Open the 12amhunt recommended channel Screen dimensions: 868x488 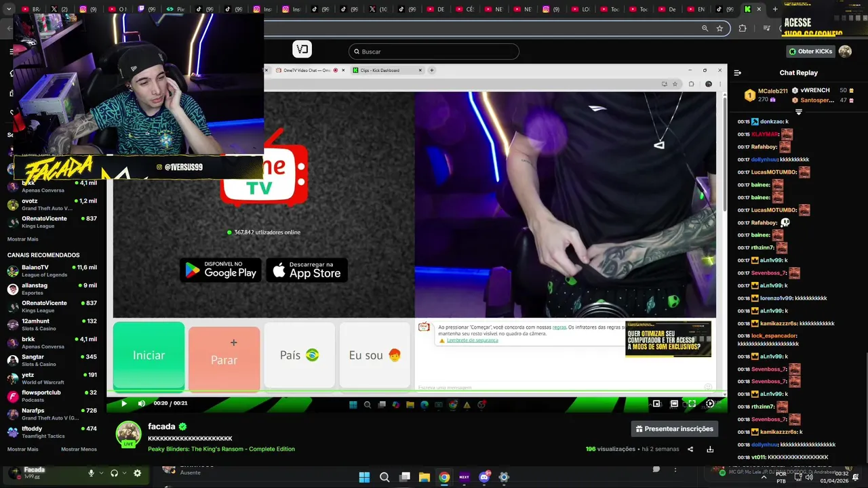53,325
